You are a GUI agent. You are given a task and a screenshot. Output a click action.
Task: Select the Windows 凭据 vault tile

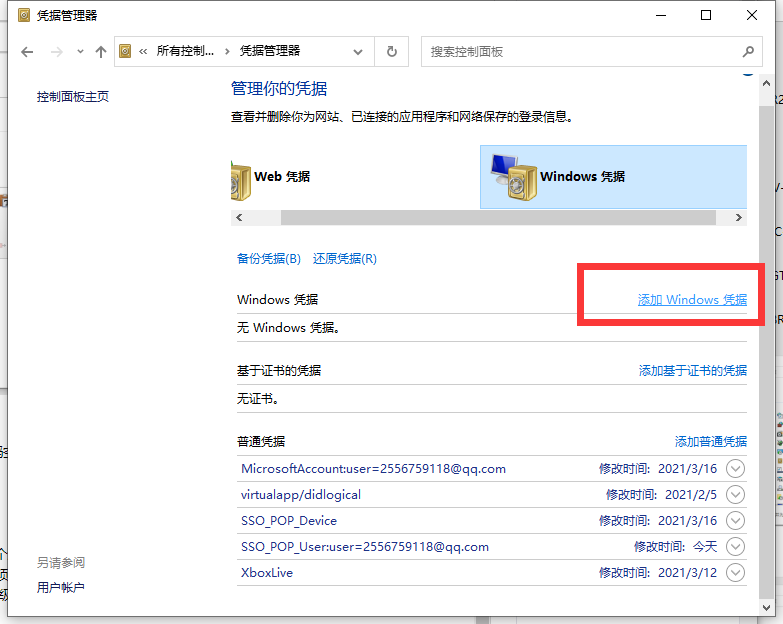coord(613,177)
